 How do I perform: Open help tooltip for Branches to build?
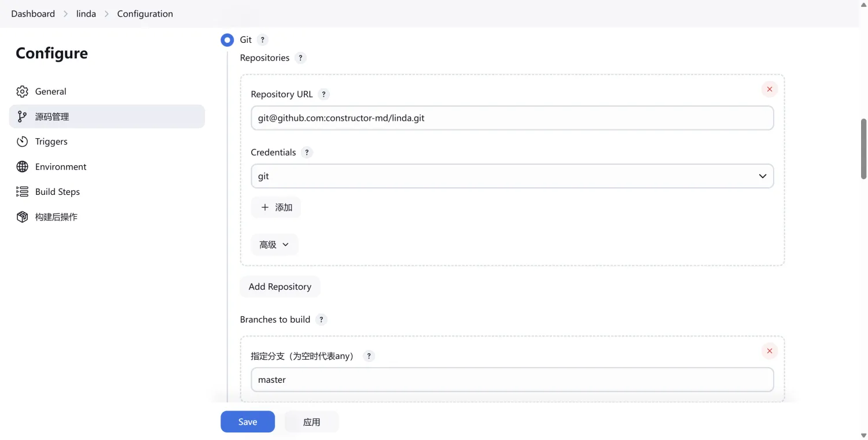pos(321,319)
